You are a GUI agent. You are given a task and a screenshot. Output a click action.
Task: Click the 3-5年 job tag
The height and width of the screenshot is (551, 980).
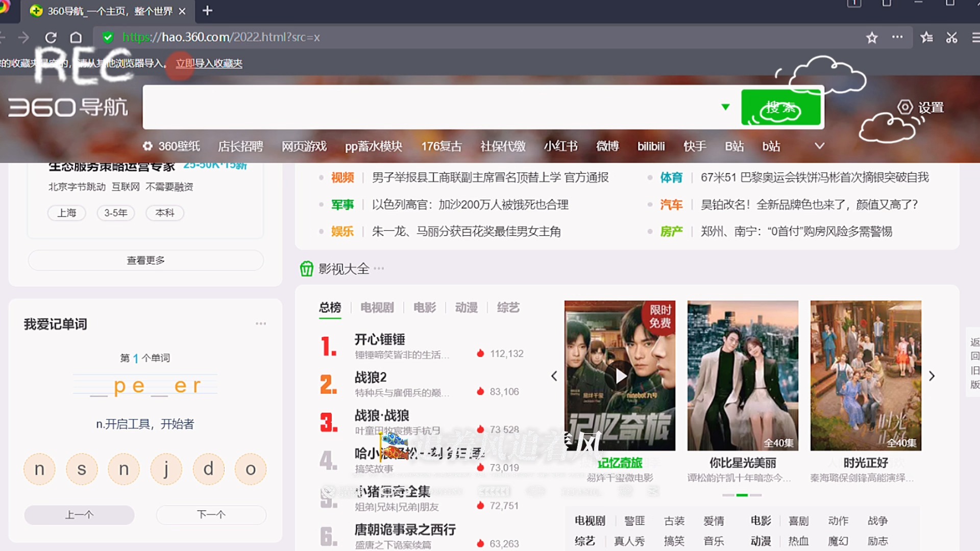click(x=116, y=213)
